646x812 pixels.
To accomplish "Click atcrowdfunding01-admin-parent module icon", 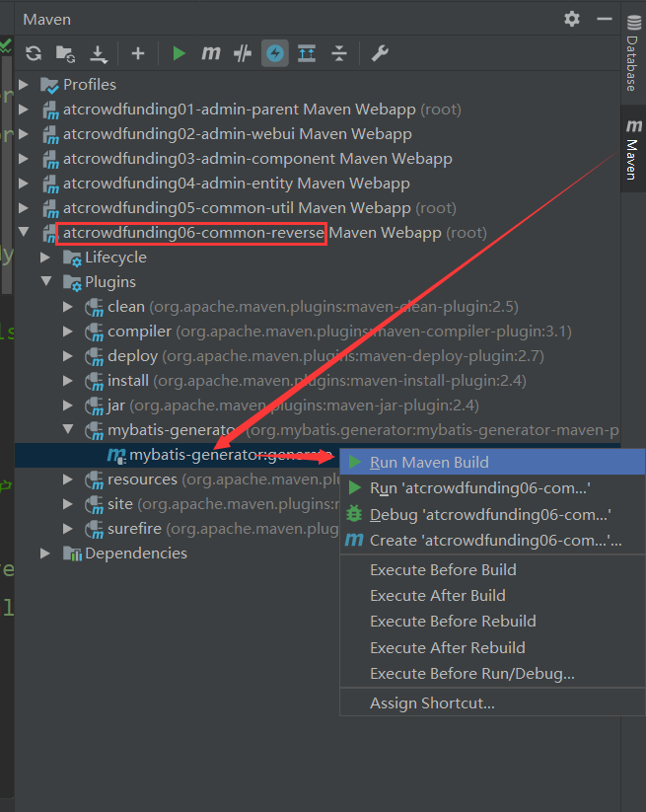I will tap(50, 110).
